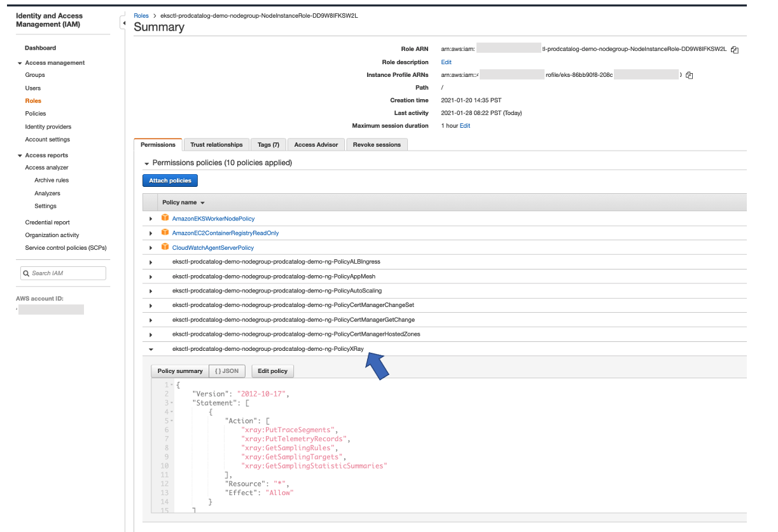
Task: Collapse the Access management sidebar group
Action: coord(20,63)
